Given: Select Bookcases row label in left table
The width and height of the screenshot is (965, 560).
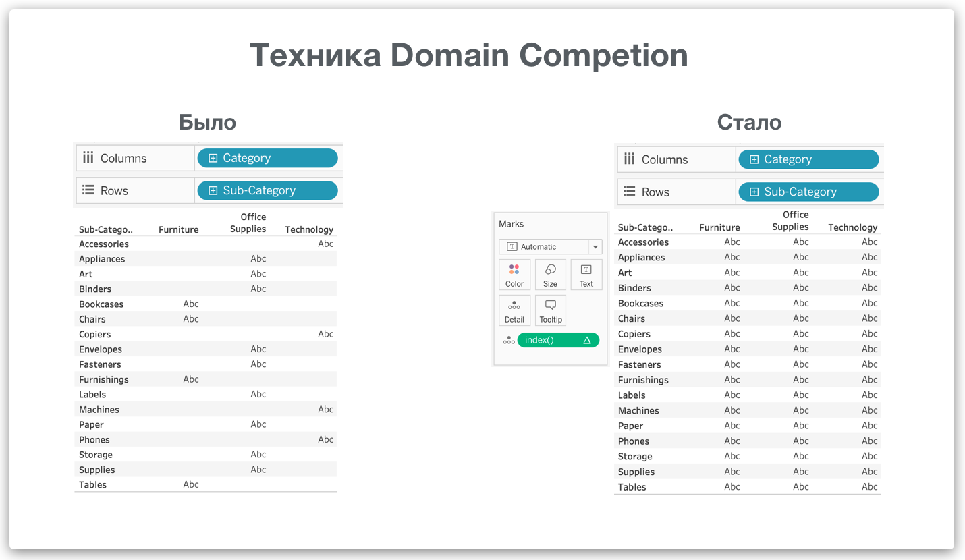Looking at the screenshot, I should (101, 304).
